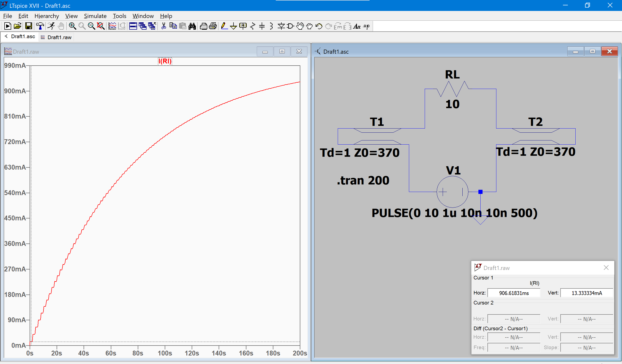Screen dimensions: 622x364
Task: Click the T1 Td=1 Z0=370 parameter text
Action: (360, 153)
